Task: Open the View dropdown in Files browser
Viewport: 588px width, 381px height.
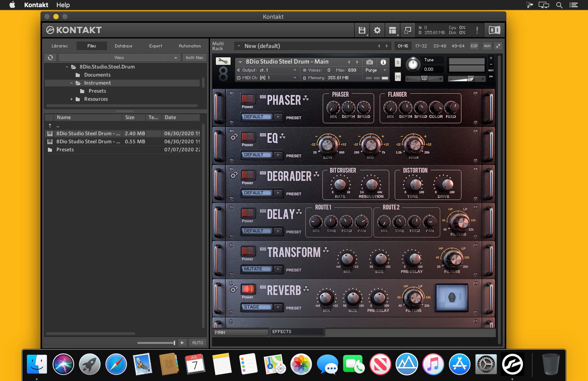Action: pyautogui.click(x=120, y=58)
